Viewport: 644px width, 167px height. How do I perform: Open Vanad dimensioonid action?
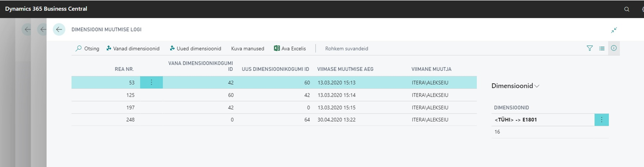click(x=133, y=49)
